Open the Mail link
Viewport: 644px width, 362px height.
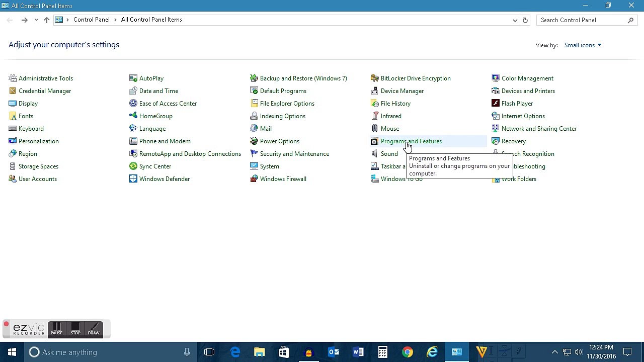click(x=266, y=129)
